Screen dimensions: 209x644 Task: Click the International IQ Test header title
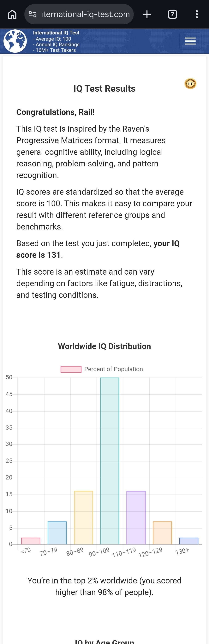coord(56,33)
